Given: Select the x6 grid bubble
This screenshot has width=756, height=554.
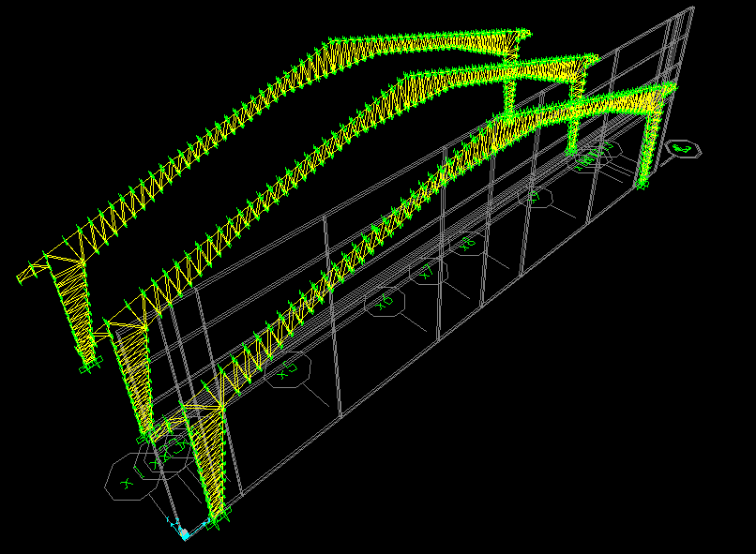Looking at the screenshot, I should click(385, 303).
